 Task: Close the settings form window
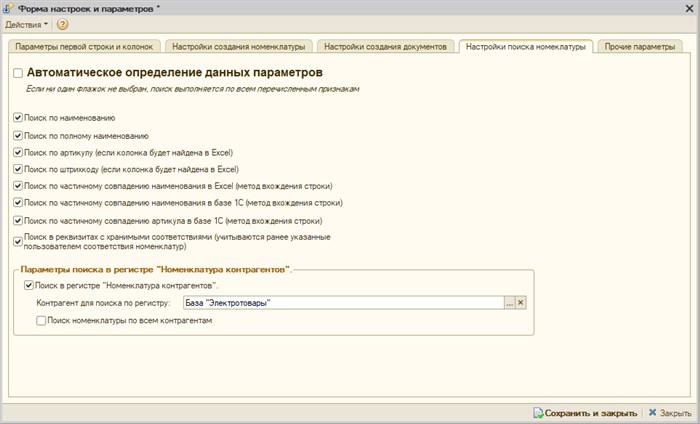point(689,8)
